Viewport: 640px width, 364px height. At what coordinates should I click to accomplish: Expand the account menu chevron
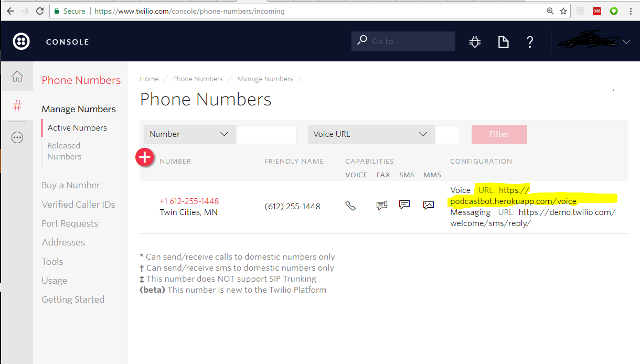click(x=626, y=42)
